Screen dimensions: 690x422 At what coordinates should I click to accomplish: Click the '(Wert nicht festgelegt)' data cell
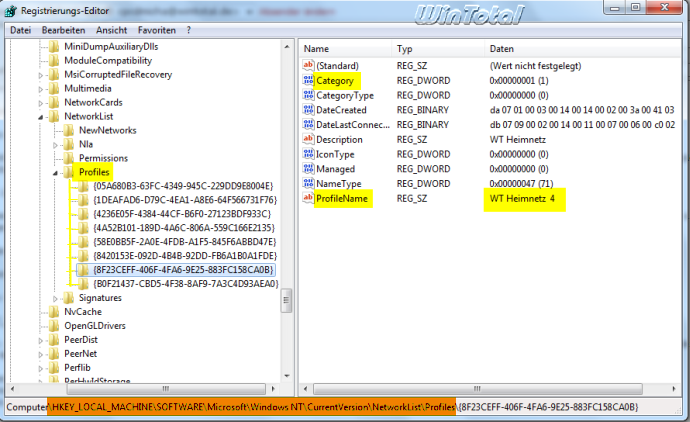[x=535, y=66]
